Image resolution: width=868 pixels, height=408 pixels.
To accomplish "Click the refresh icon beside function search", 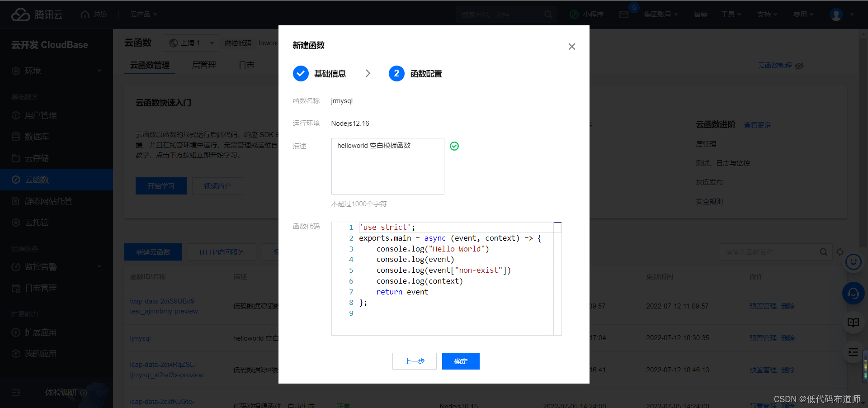I will (840, 252).
